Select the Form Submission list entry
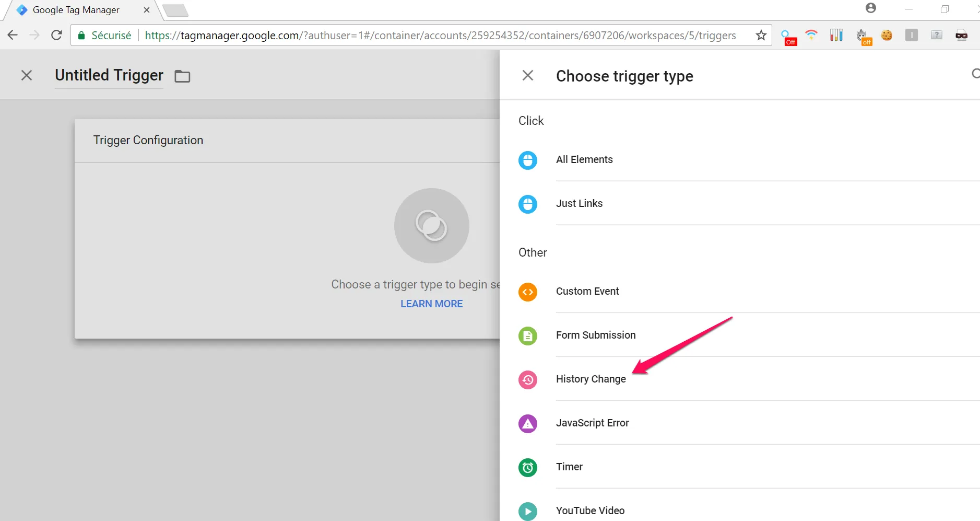Image resolution: width=980 pixels, height=521 pixels. [x=596, y=335]
